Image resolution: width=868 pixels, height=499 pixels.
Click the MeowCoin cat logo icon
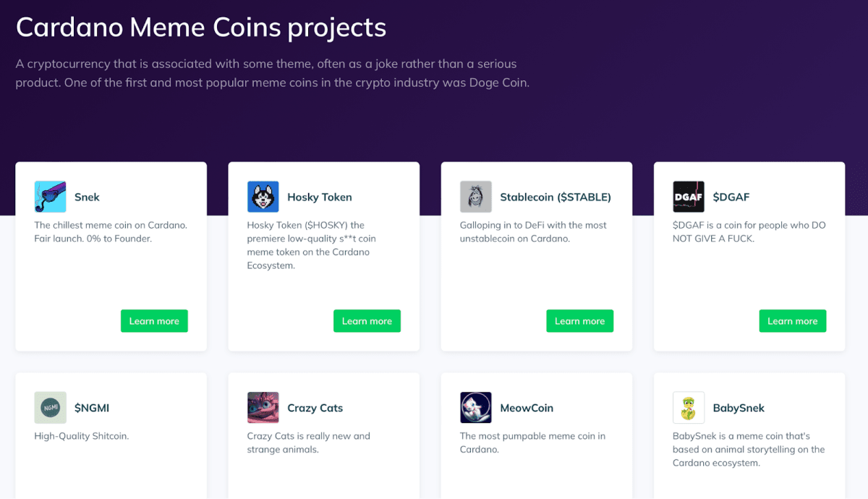(x=475, y=407)
